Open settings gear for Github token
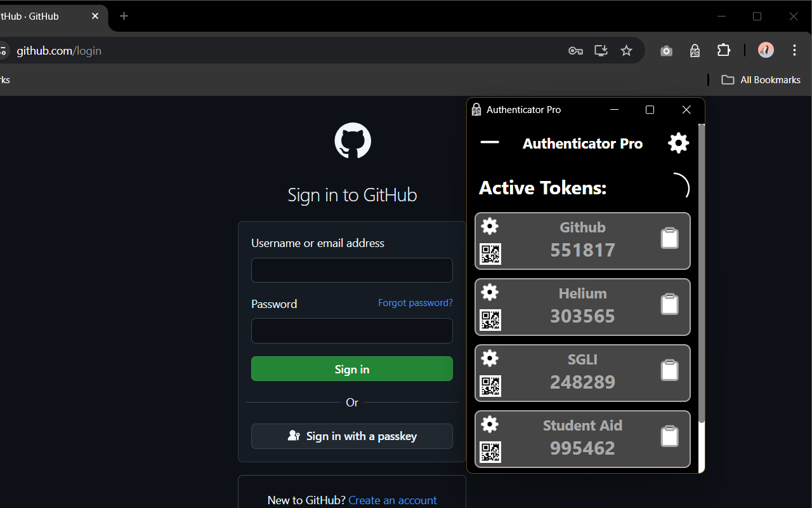Image resolution: width=812 pixels, height=508 pixels. click(x=490, y=226)
